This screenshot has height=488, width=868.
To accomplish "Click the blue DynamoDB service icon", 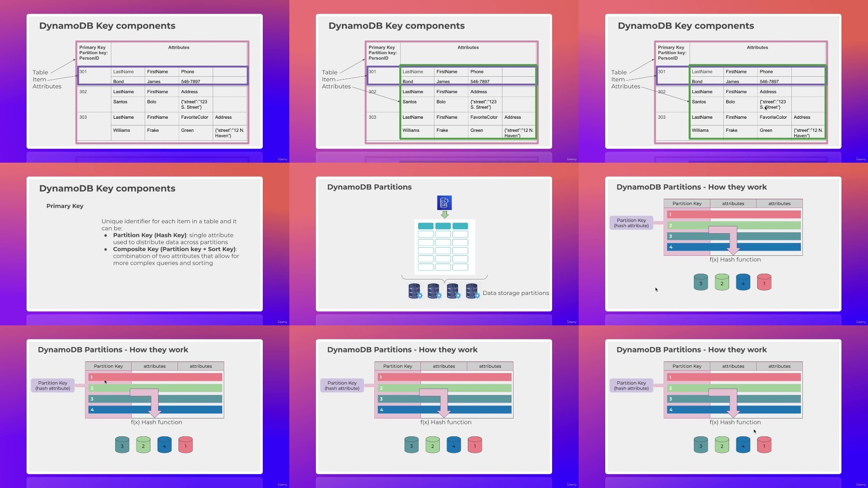I will (444, 203).
